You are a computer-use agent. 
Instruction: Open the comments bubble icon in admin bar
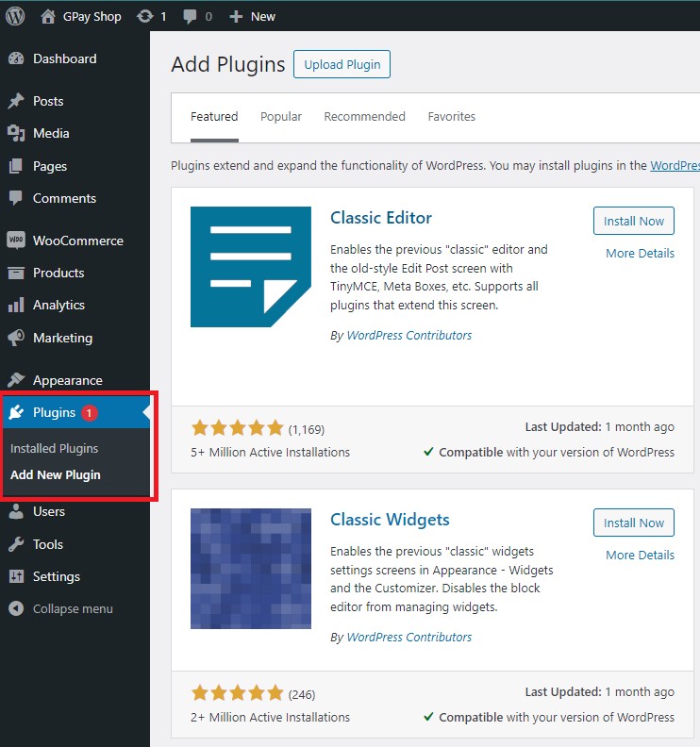(x=190, y=17)
